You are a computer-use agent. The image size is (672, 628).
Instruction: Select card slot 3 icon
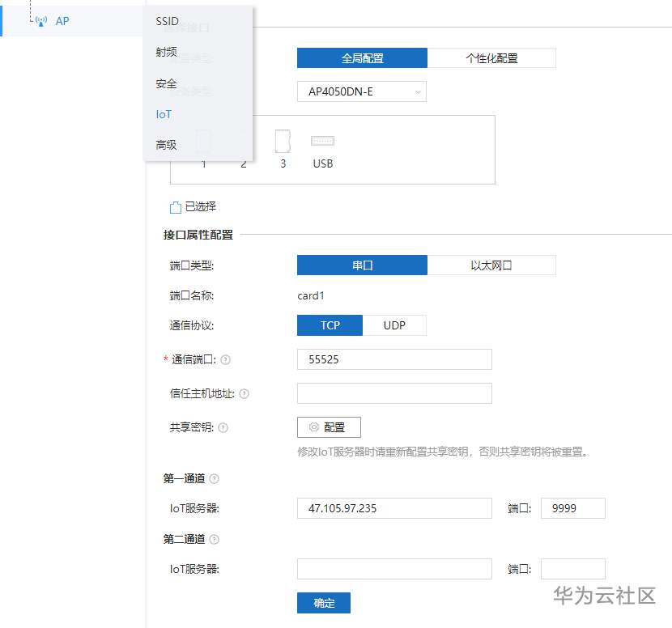(x=283, y=142)
